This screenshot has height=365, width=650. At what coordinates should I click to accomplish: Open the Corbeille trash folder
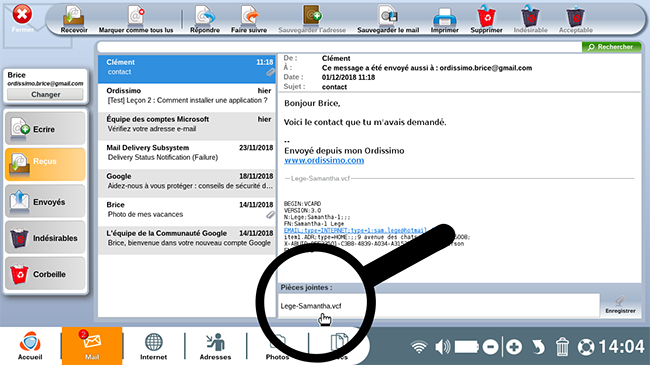[x=45, y=274]
